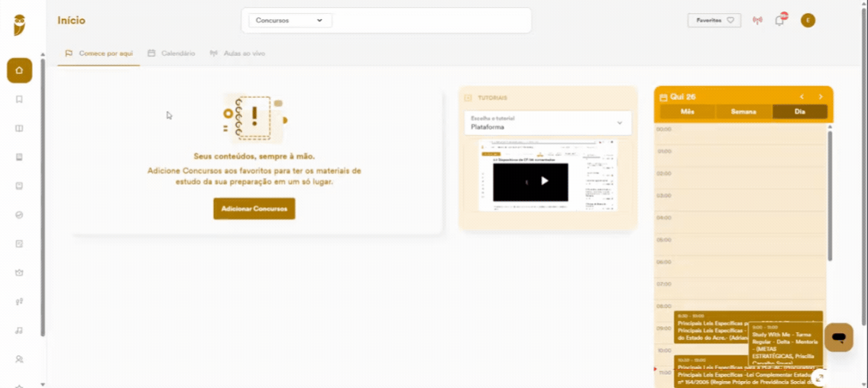Go to previous day in calendar
This screenshot has height=388, width=868.
[x=802, y=97]
